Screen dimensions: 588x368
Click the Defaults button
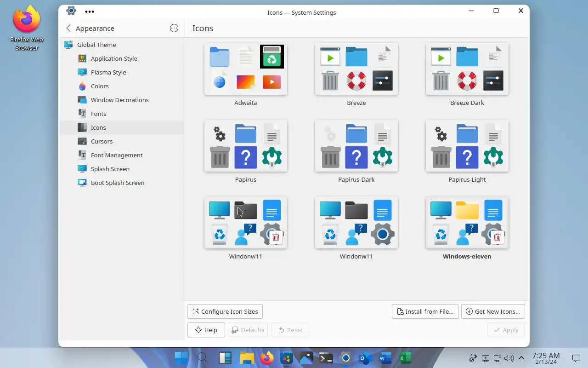[x=248, y=330]
